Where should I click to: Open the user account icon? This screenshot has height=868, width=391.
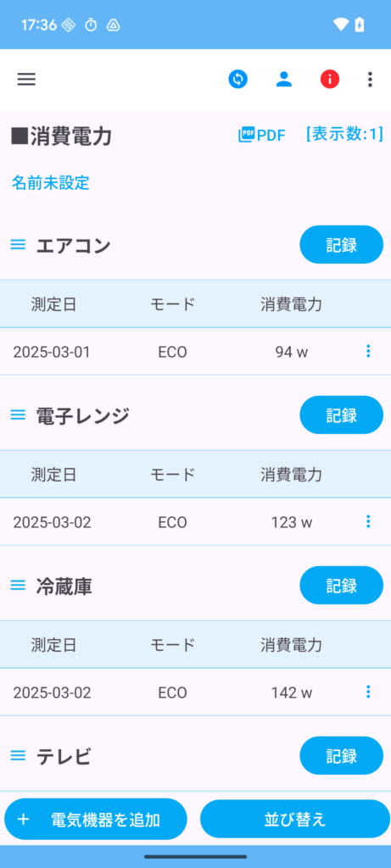[x=284, y=79]
